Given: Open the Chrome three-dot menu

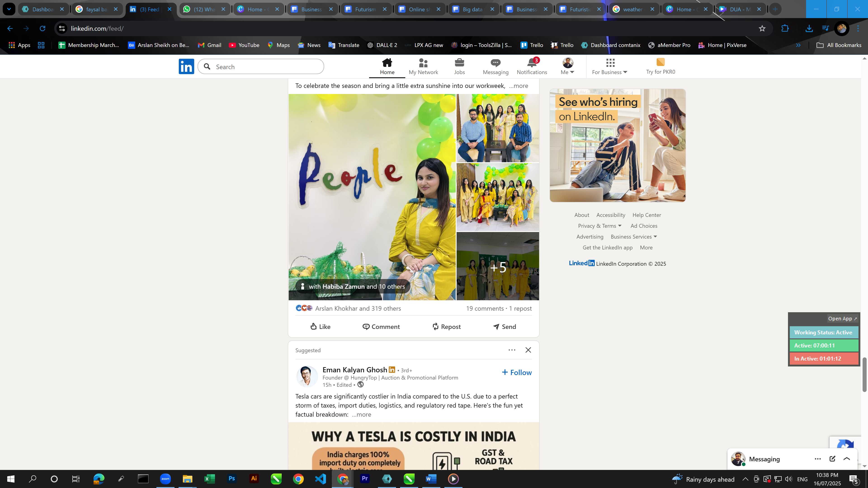Looking at the screenshot, I should (858, 29).
